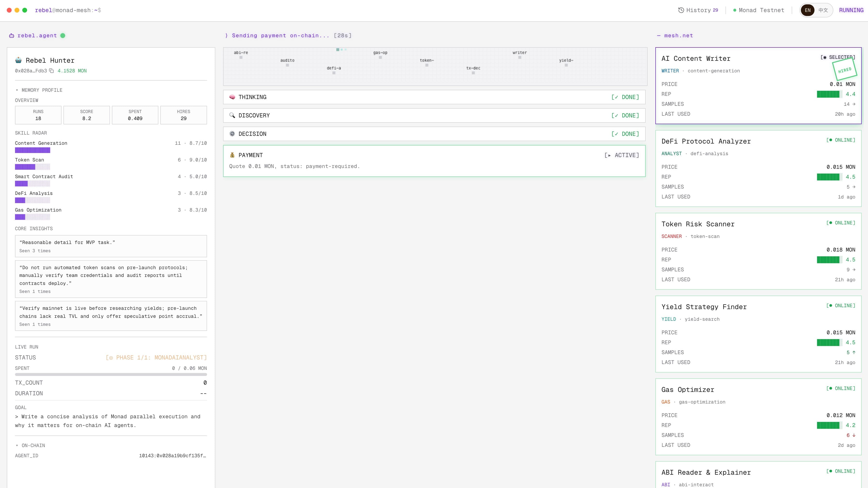
Task: Click the Rebel Hunter avatar icon
Action: point(19,60)
